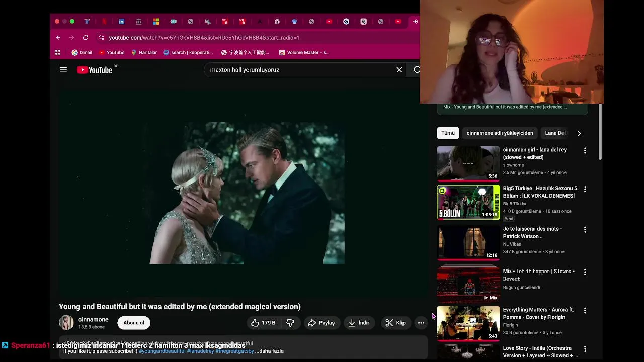
Task: Open the let it happen Mix thumbnail
Action: (x=468, y=283)
